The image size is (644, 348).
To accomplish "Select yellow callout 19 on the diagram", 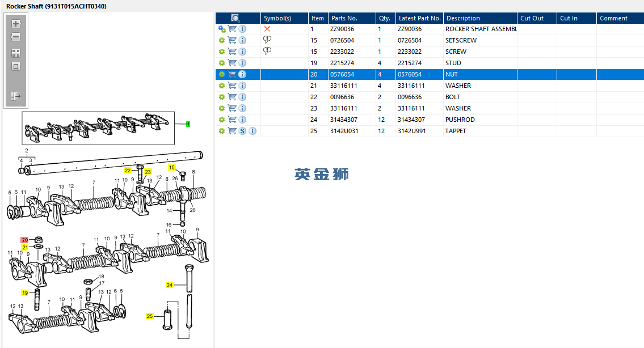I will pyautogui.click(x=25, y=293).
